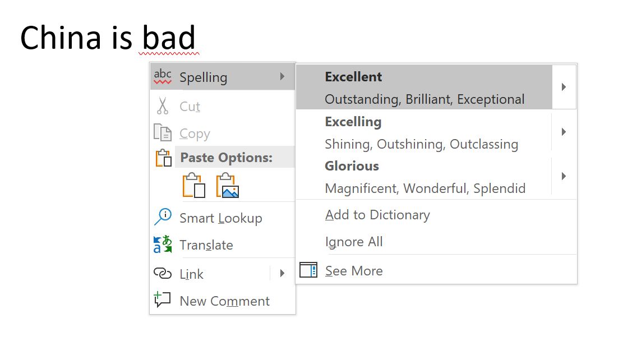
Task: Open Smart Lookup via its magnifier icon
Action: [163, 218]
